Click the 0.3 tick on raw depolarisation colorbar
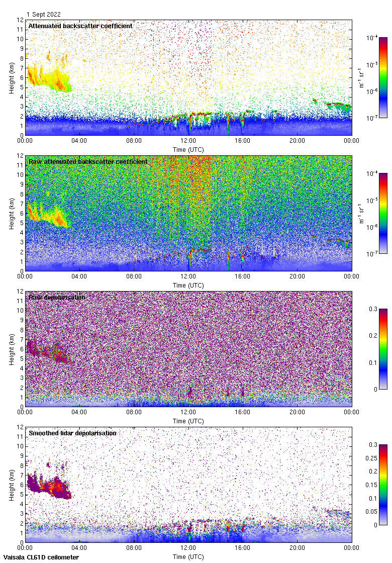Screen dimensions: 392x563 [373, 309]
